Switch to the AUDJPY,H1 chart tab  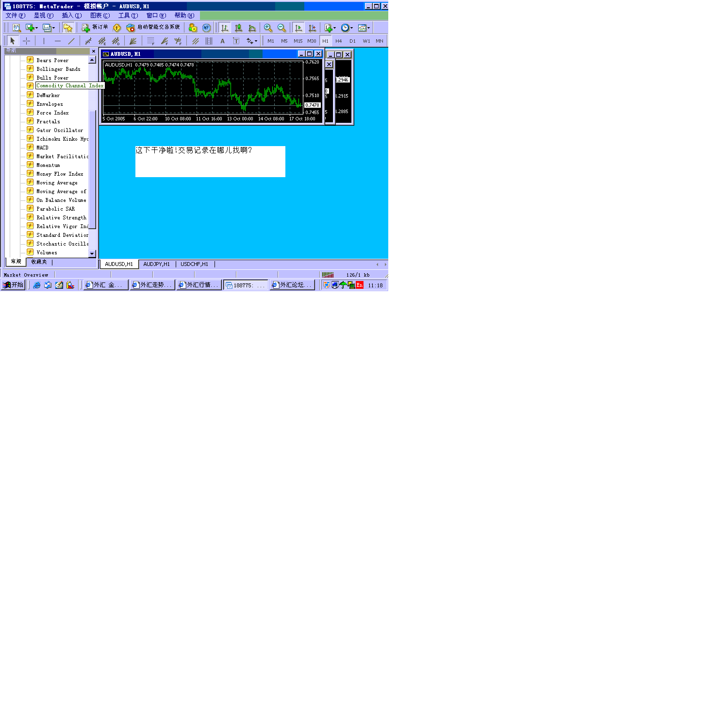coord(157,264)
